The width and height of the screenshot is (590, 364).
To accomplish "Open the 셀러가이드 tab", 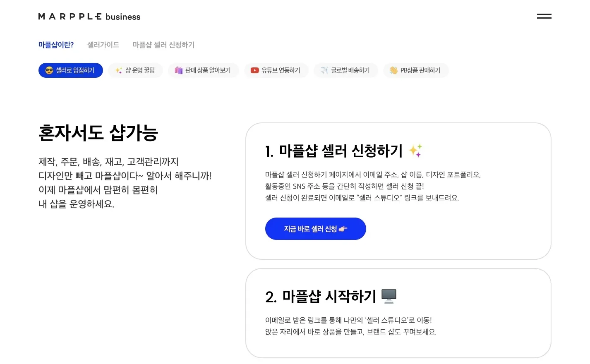I will [103, 45].
